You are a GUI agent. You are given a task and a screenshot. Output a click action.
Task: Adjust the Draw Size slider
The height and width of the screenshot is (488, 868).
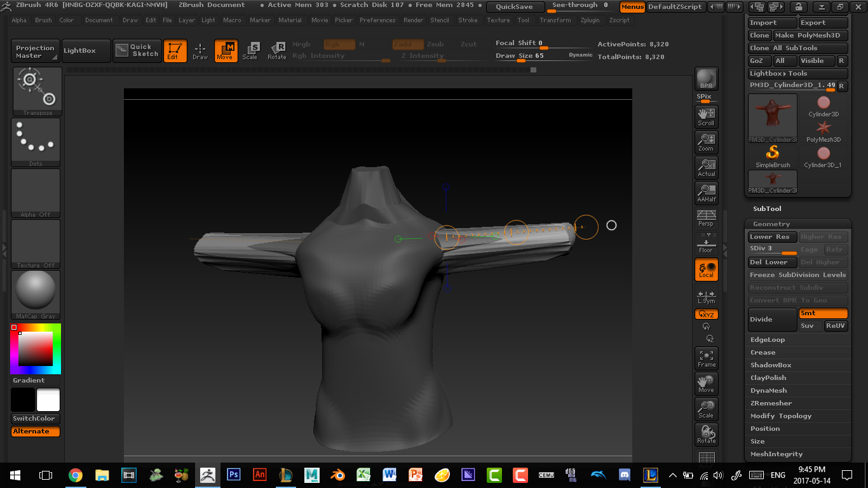[544, 56]
